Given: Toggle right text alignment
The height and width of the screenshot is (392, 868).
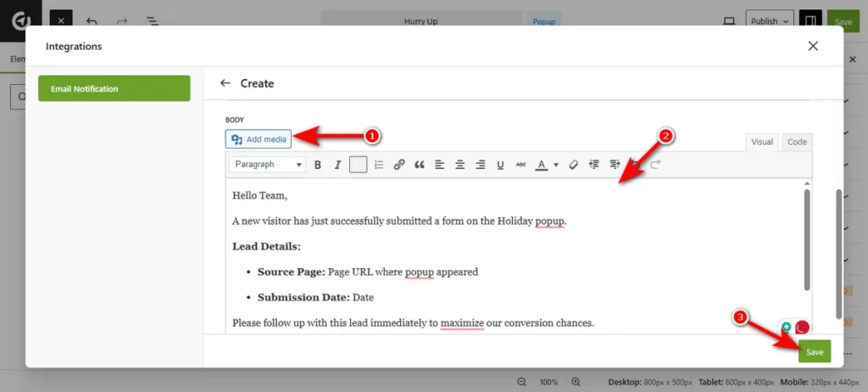Looking at the screenshot, I should 481,165.
